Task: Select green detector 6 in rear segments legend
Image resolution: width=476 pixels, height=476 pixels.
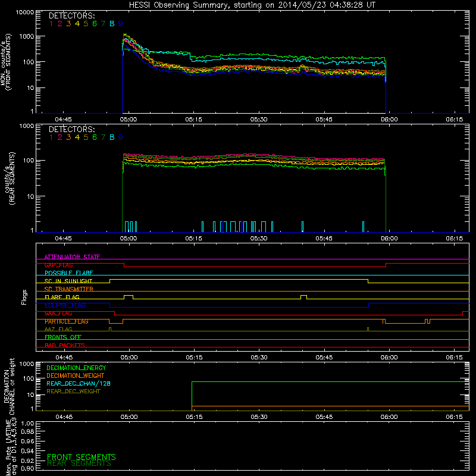Action: [x=95, y=137]
